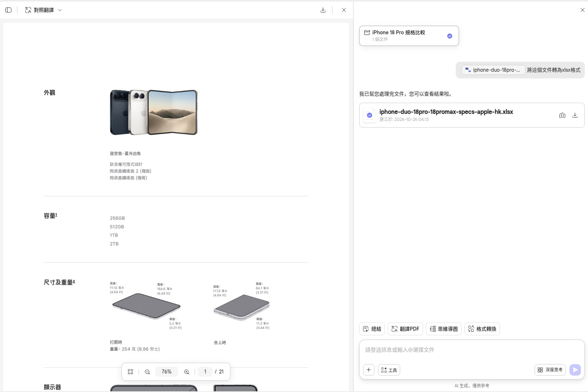Viewport: 588px width, 392px height.
Task: Close the chat panel
Action: (582, 10)
